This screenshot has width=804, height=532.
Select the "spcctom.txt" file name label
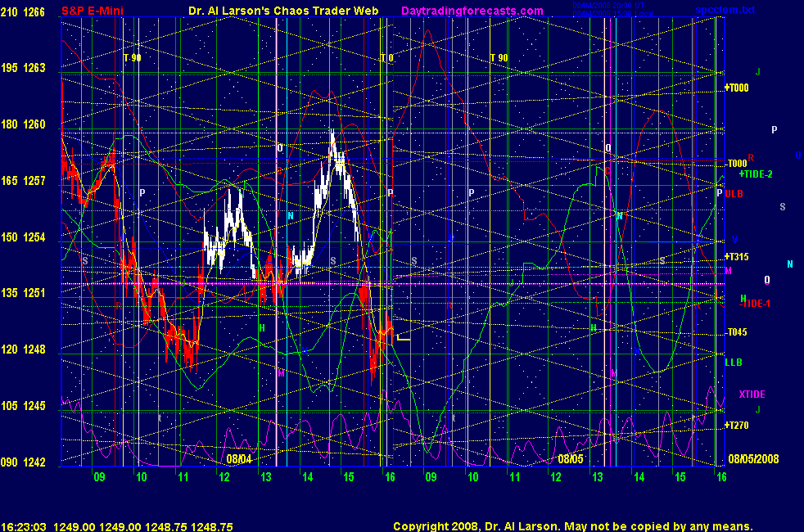click(725, 10)
